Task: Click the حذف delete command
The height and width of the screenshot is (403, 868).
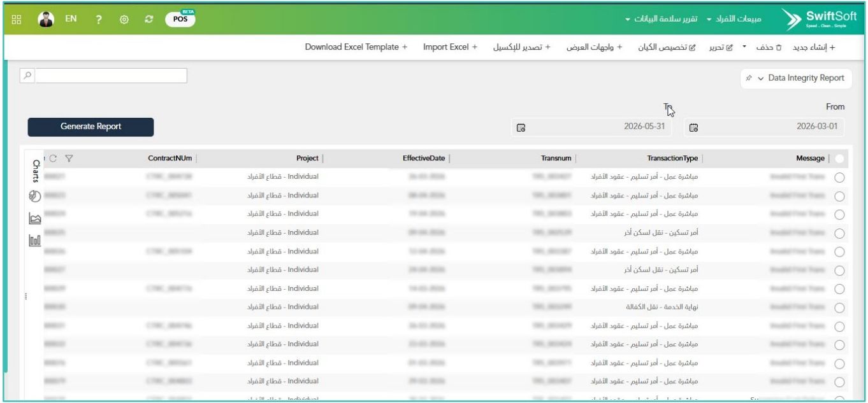Action: pyautogui.click(x=770, y=48)
